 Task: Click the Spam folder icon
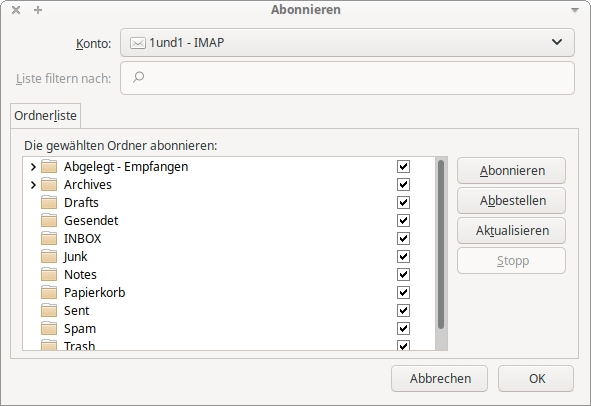point(49,329)
